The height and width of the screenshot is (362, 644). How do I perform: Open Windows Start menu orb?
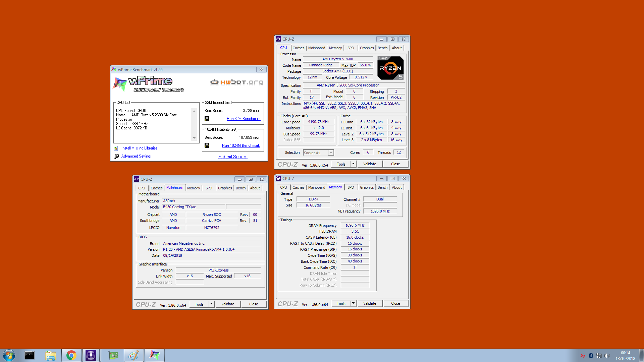tap(9, 355)
